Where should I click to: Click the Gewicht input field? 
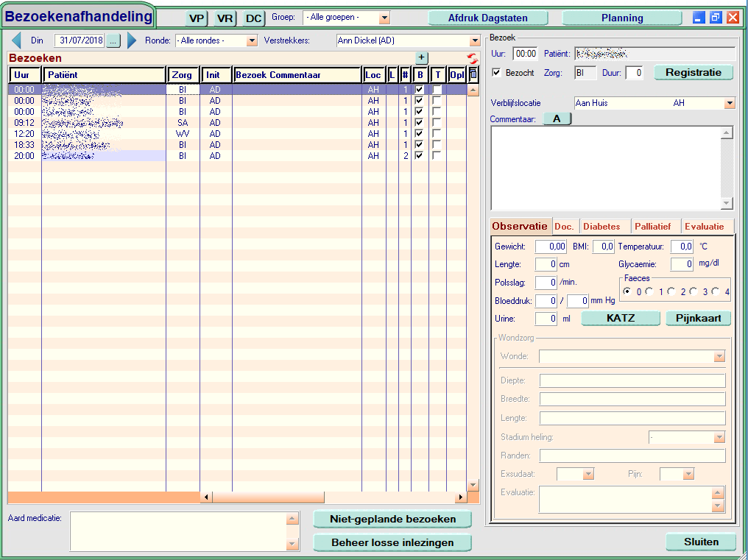click(x=550, y=247)
